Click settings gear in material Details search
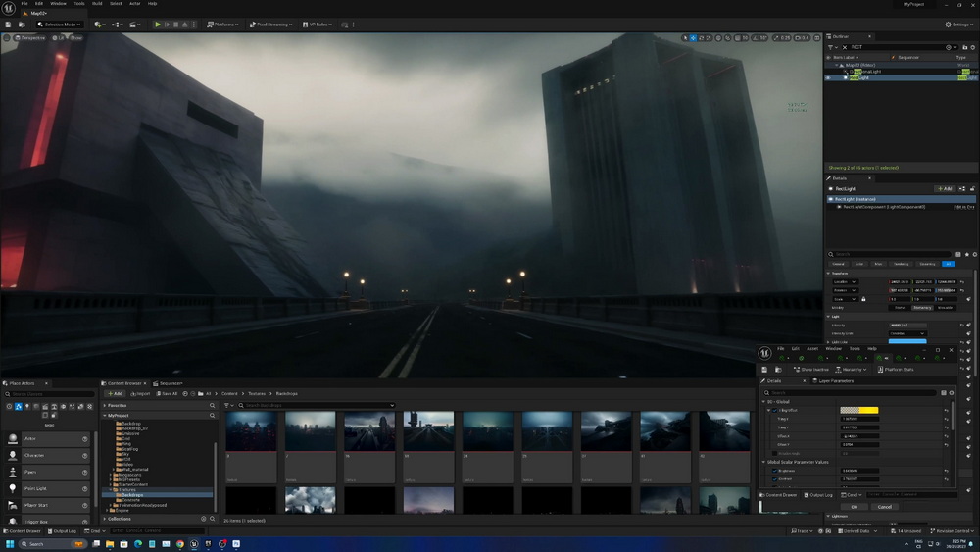980x552 pixels. click(x=952, y=392)
